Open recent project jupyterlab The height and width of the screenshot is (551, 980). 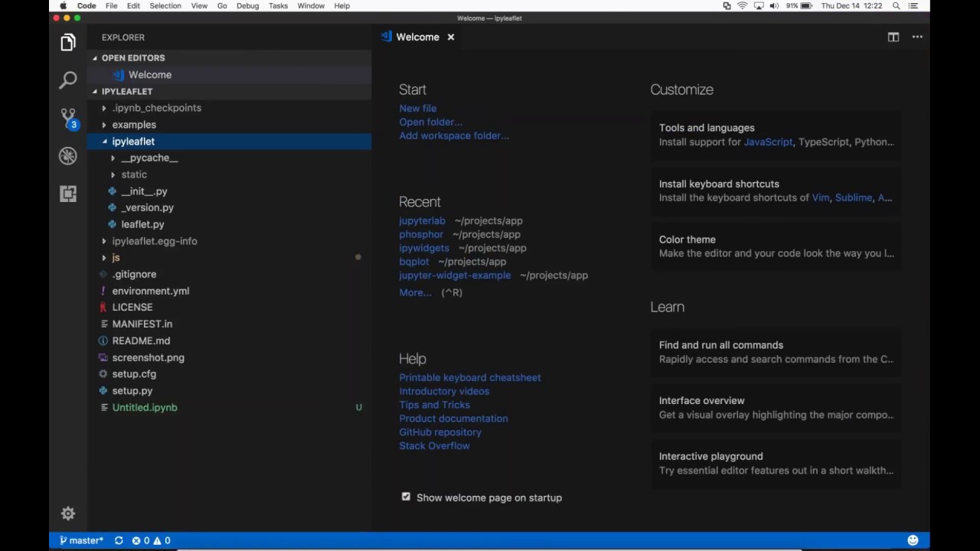pyautogui.click(x=422, y=220)
